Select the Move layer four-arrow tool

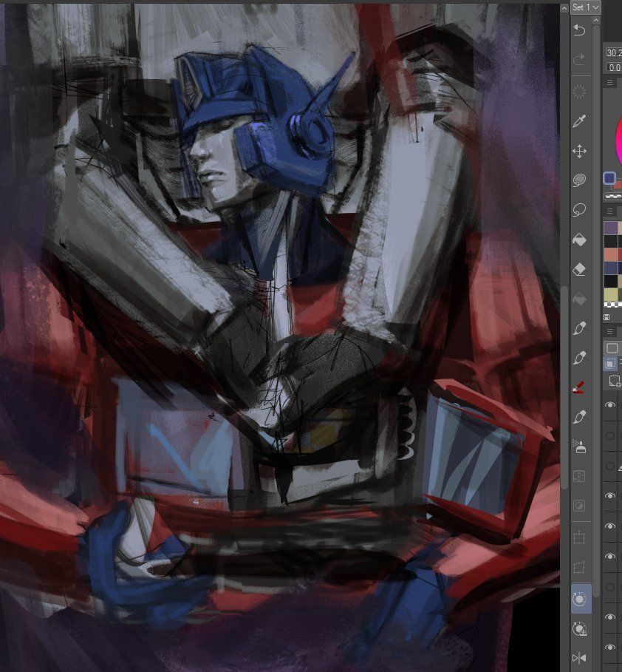point(579,152)
